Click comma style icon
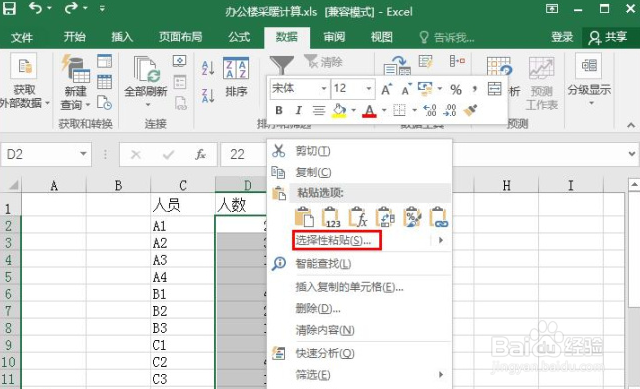This screenshot has height=389, width=640. 474,88
